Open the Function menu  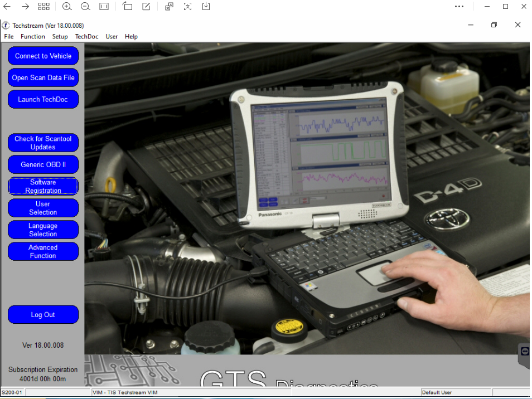pos(32,37)
